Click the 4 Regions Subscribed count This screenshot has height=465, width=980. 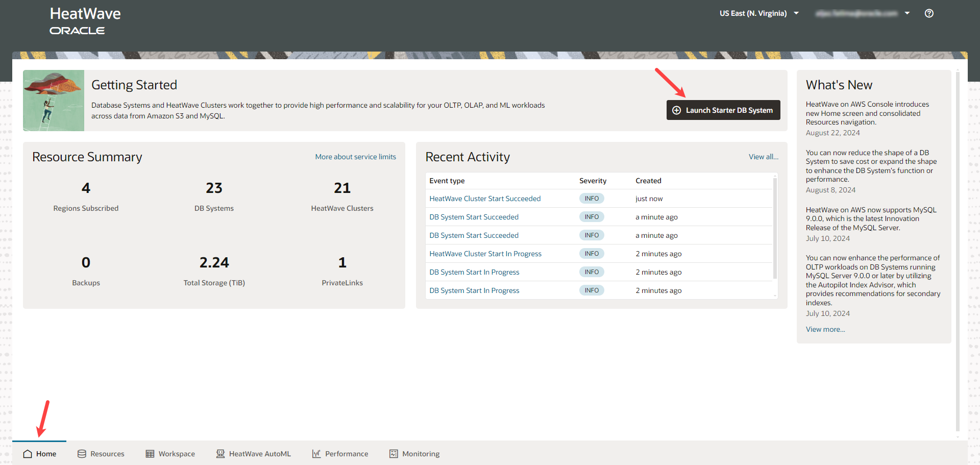[86, 188]
